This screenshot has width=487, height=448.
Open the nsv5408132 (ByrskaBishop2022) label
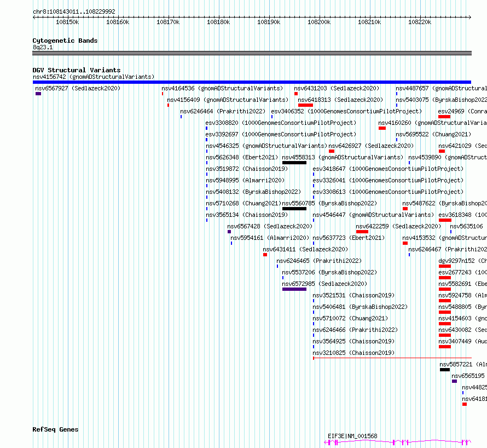[x=253, y=192]
